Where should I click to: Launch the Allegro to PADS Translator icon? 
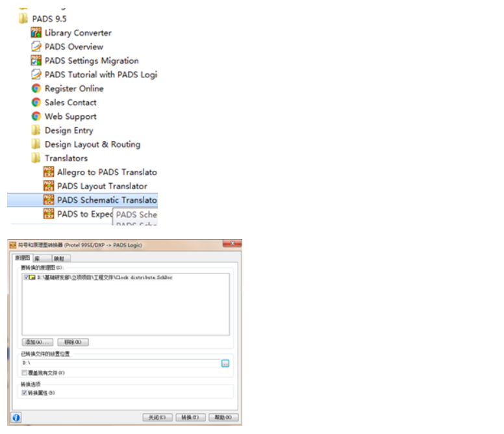(x=49, y=172)
